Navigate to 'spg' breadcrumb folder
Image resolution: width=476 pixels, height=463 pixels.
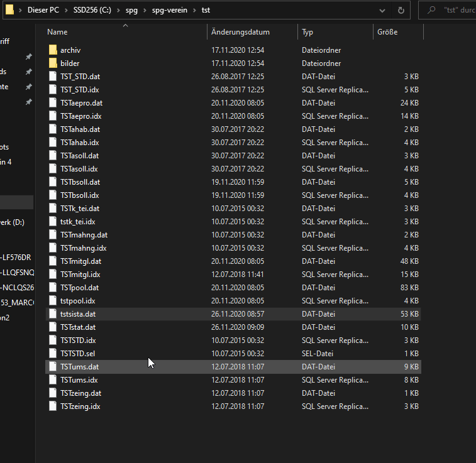[132, 11]
